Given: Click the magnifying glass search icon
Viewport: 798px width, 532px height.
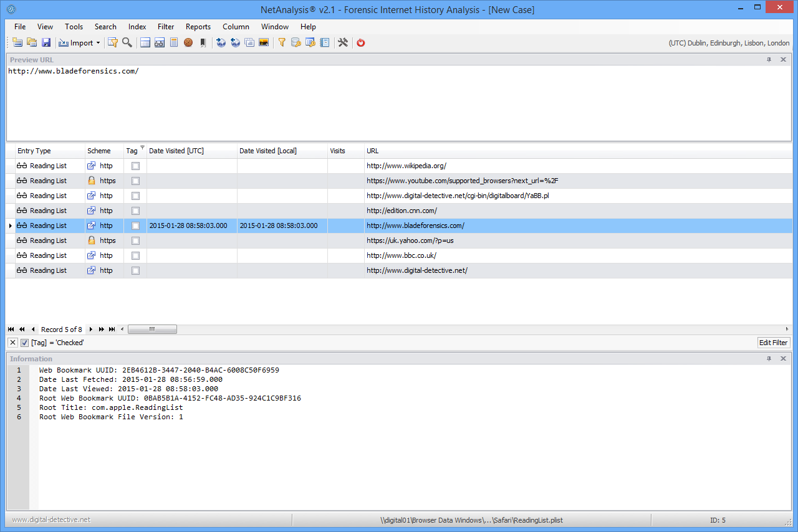Looking at the screenshot, I should point(127,42).
